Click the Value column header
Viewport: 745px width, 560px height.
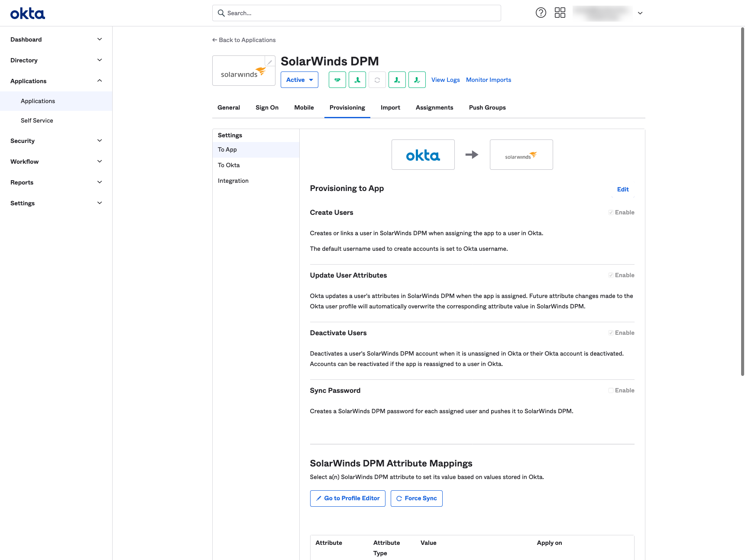pyautogui.click(x=428, y=543)
